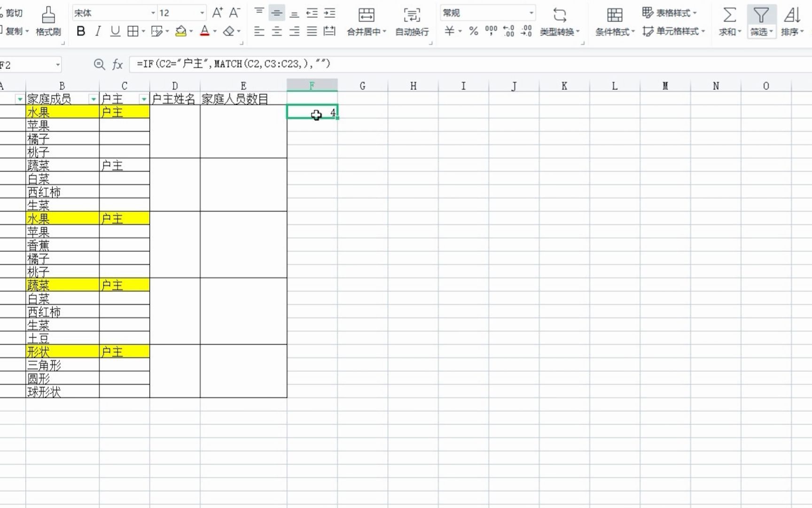
Task: Open filter dropdown on 家庭成员 header
Action: coord(93,99)
